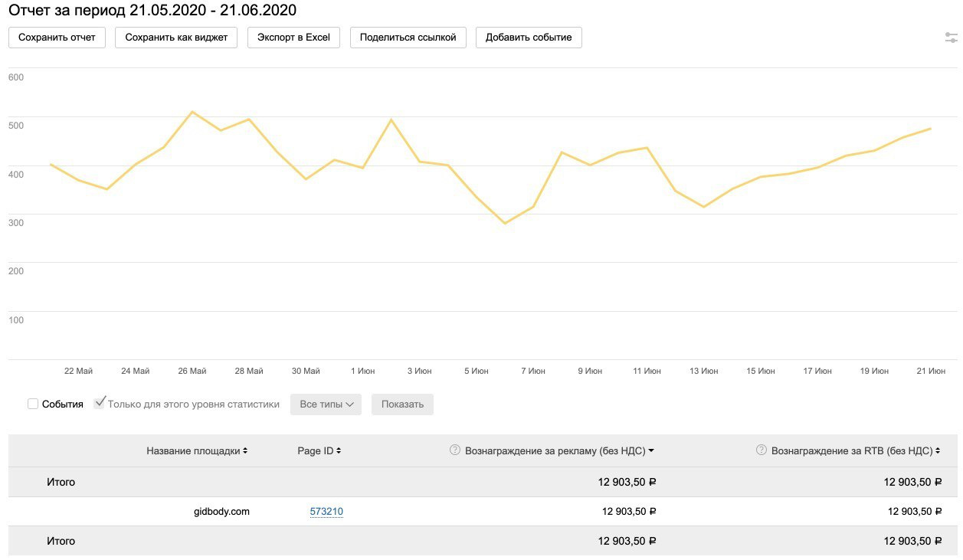Click the 26 Май peak on chart line
The height and width of the screenshot is (560, 963).
click(192, 112)
